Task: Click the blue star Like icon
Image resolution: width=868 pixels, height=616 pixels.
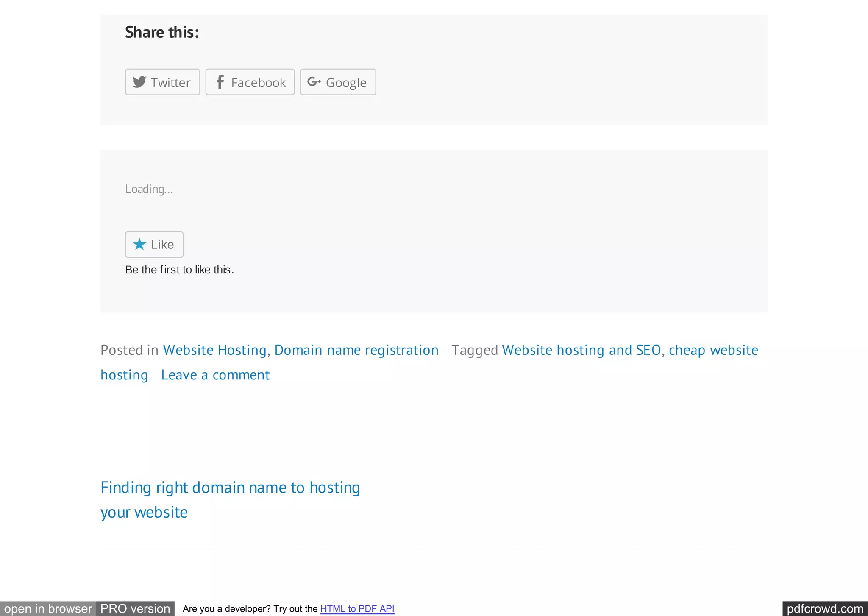Action: pos(139,244)
